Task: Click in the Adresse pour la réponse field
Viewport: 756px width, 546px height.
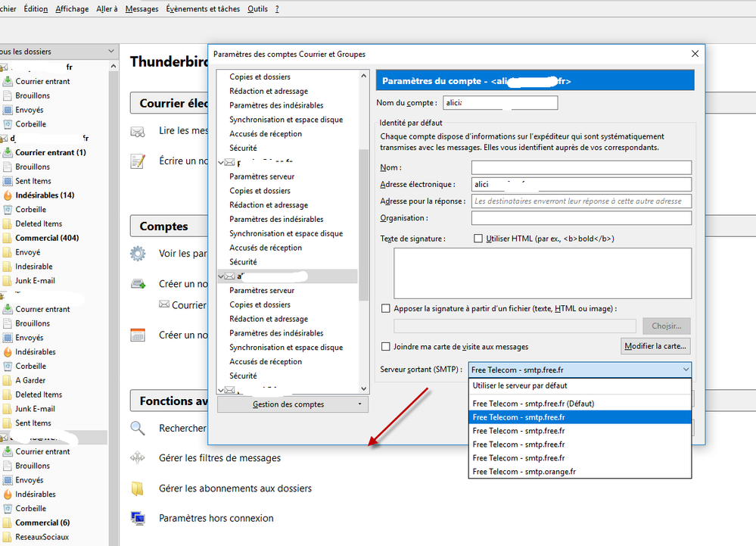Action: pyautogui.click(x=581, y=201)
